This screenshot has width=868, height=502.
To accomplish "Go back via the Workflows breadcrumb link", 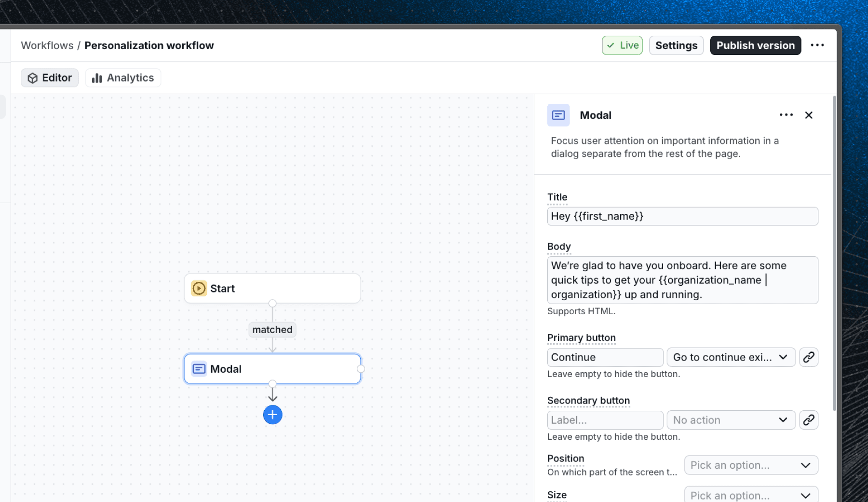I will (47, 45).
